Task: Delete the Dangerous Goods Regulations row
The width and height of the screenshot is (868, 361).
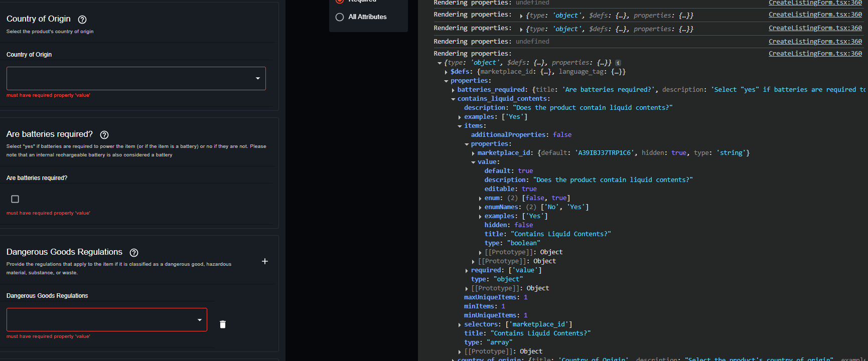Action: (223, 324)
